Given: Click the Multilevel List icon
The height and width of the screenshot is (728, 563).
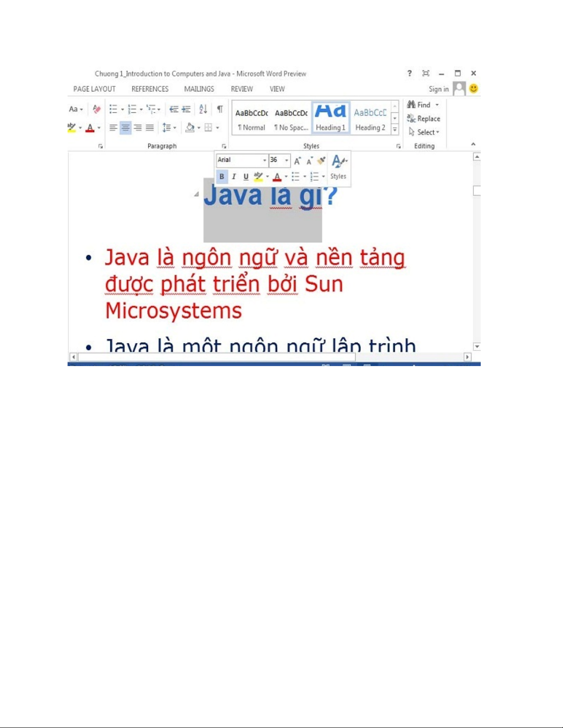Looking at the screenshot, I should pos(151,109).
